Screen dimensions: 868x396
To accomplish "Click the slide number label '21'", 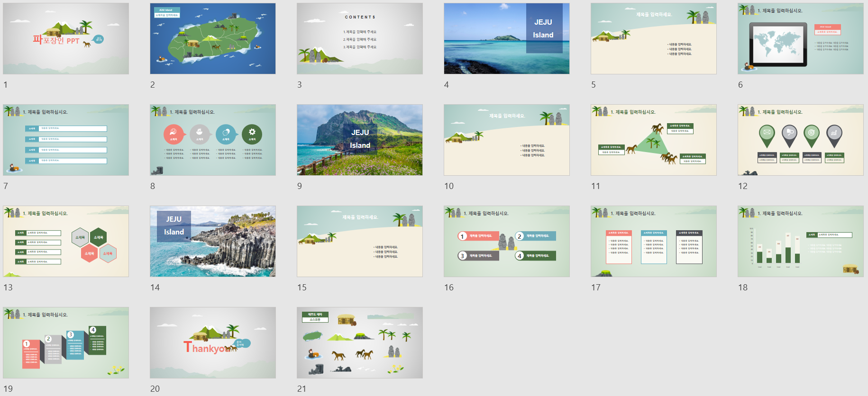I will point(302,389).
